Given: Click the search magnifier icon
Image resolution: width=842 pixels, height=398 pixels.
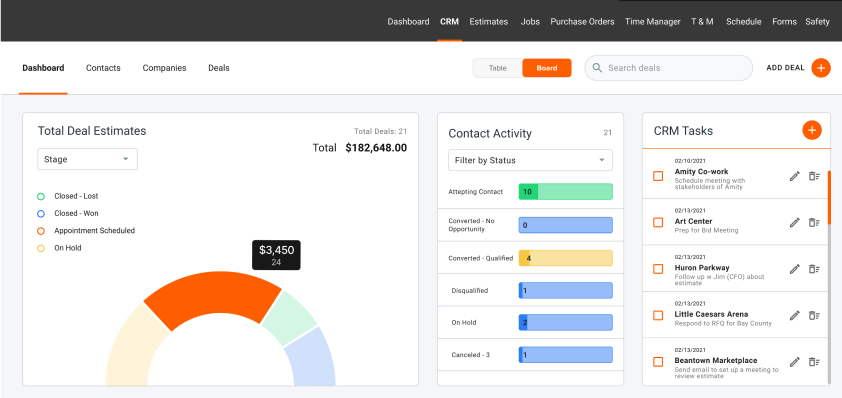Looking at the screenshot, I should click(597, 68).
